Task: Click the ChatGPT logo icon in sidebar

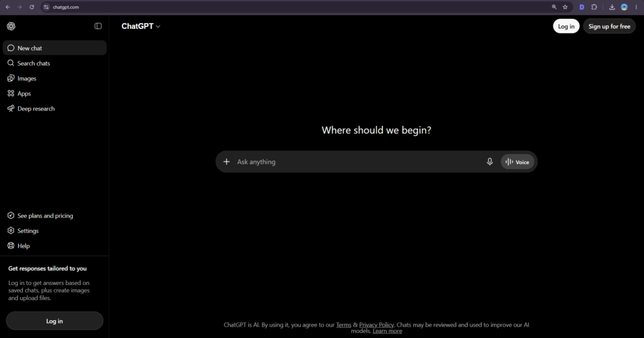Action: click(11, 26)
